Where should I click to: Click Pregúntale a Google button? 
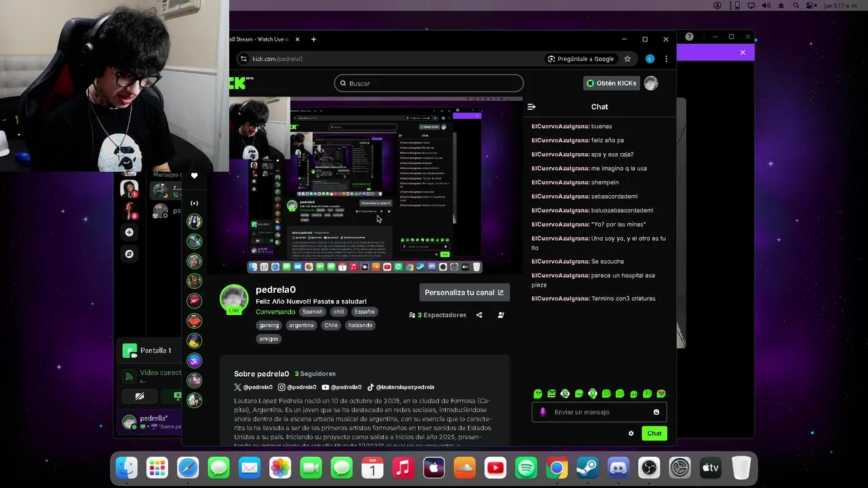580,59
